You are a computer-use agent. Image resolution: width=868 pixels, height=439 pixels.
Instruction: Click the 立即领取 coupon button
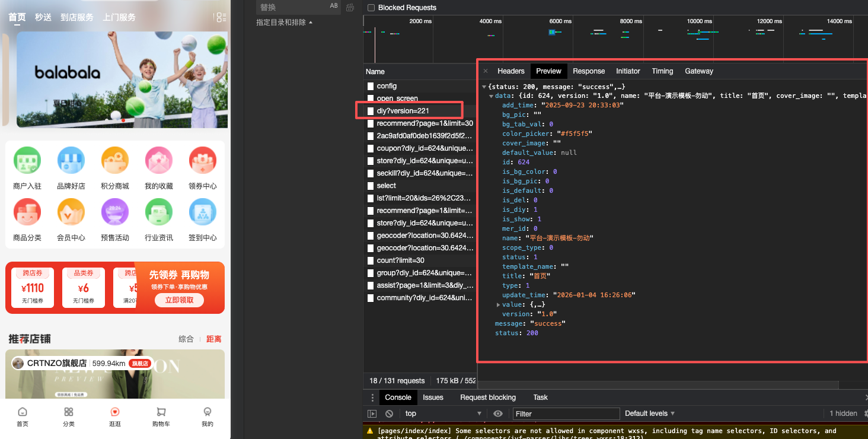pos(180,300)
